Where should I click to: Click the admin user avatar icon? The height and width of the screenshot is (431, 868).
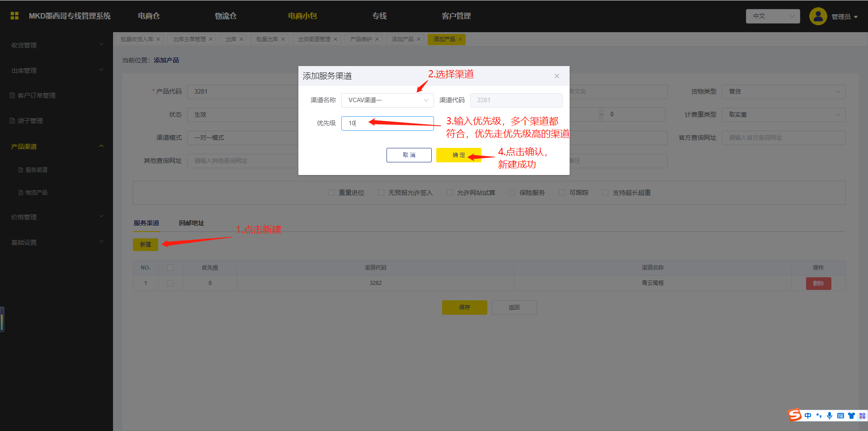pos(818,16)
